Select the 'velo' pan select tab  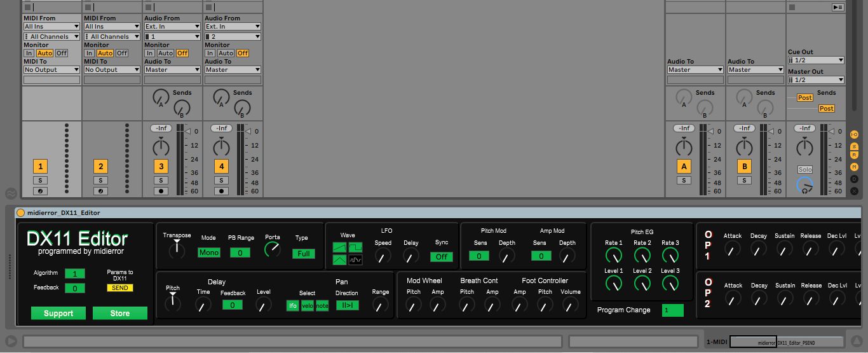point(308,306)
